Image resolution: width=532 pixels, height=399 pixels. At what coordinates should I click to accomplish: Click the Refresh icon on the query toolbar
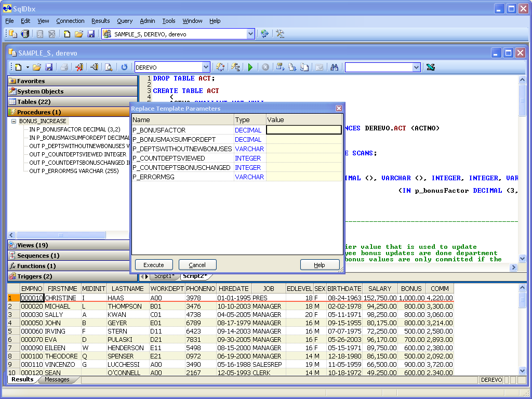point(124,67)
